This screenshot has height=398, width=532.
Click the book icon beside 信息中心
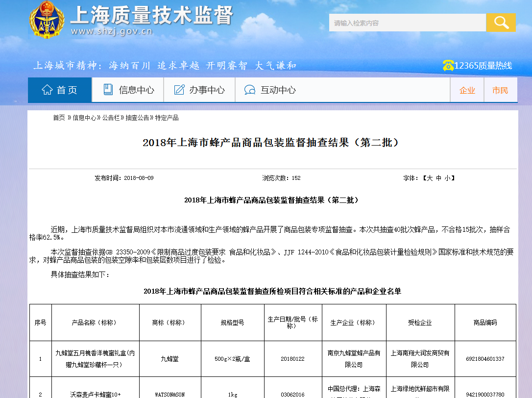pyautogui.click(x=108, y=90)
